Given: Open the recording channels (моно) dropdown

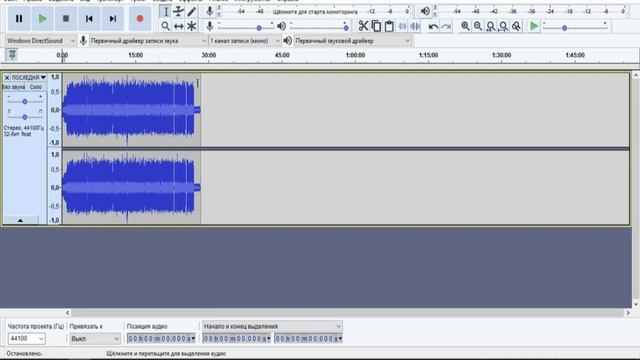Looking at the screenshot, I should (x=245, y=41).
